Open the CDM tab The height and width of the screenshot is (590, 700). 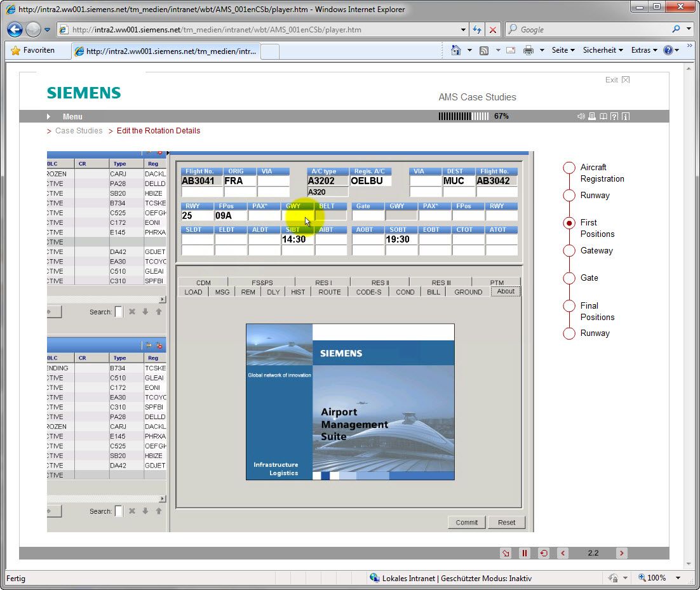203,283
